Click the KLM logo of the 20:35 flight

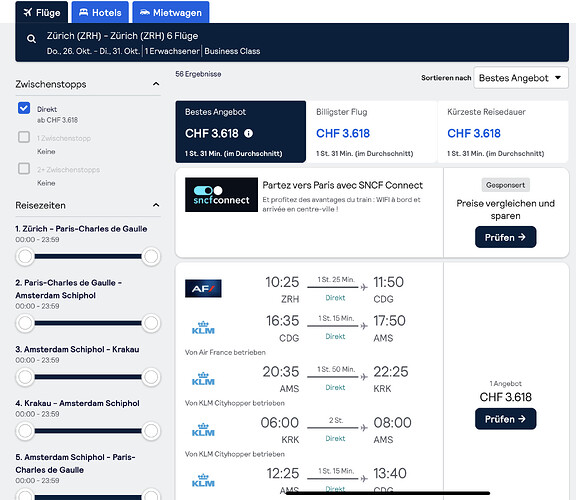click(203, 378)
